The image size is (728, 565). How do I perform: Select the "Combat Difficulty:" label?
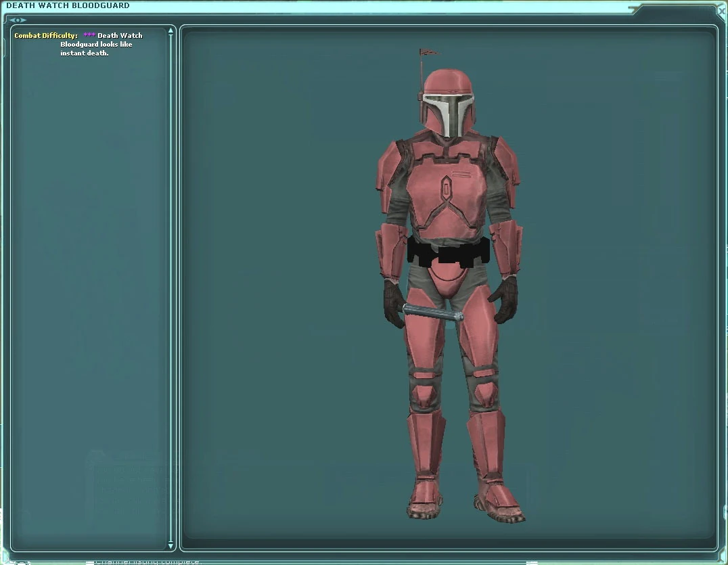(x=46, y=35)
